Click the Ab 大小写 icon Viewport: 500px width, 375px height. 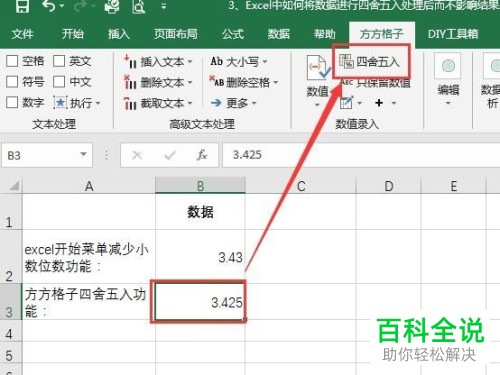tap(217, 61)
